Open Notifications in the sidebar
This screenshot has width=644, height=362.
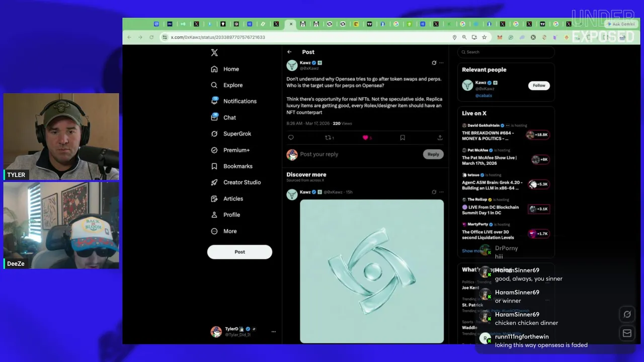(x=233, y=101)
